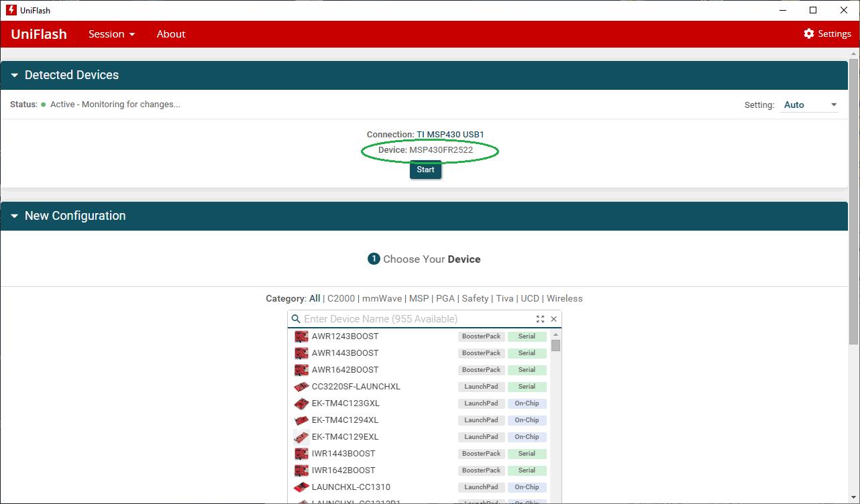Click the device list scroll-up arrow
Viewport: 860px width, 504px height.
(555, 334)
